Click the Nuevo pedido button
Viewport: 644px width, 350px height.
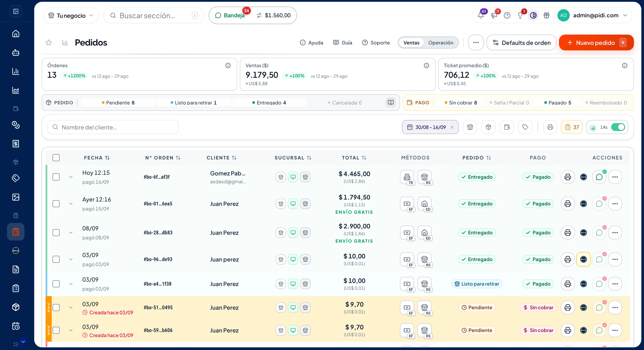(596, 42)
